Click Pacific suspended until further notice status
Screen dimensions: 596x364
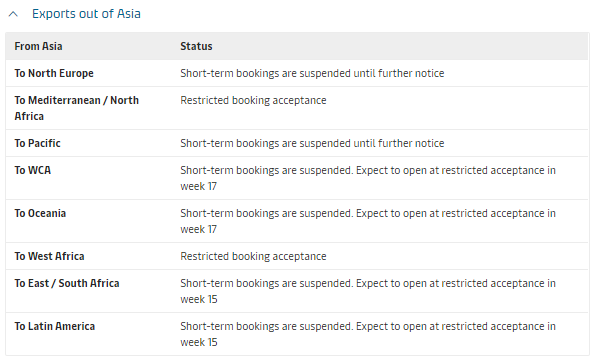click(x=312, y=143)
